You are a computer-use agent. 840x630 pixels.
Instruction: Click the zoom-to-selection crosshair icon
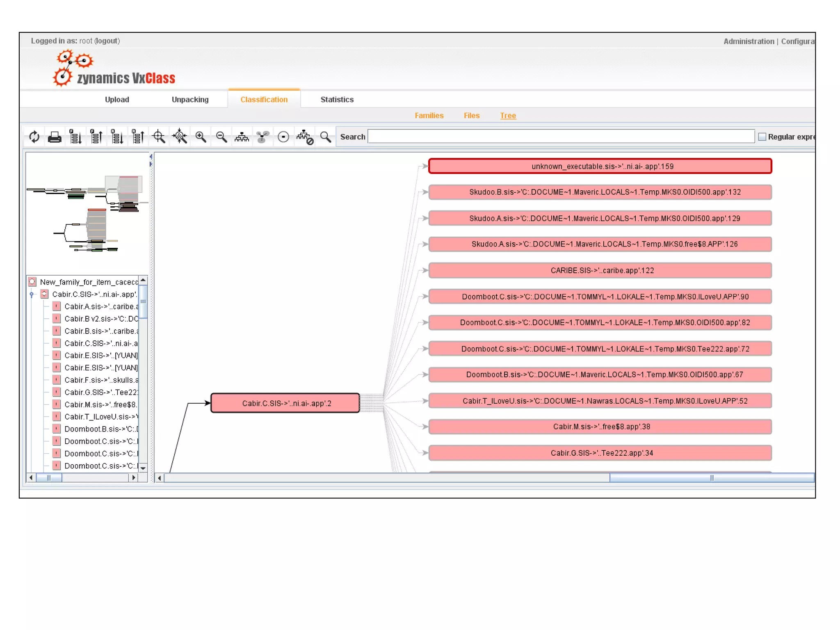pyautogui.click(x=159, y=137)
